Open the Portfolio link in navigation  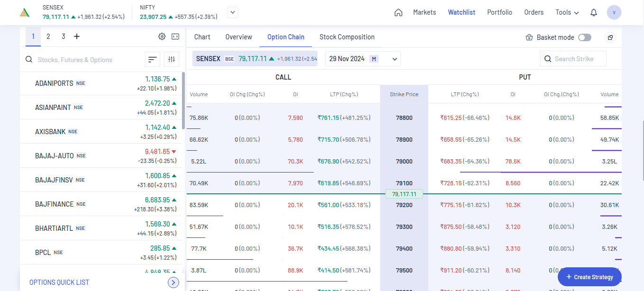(x=499, y=12)
